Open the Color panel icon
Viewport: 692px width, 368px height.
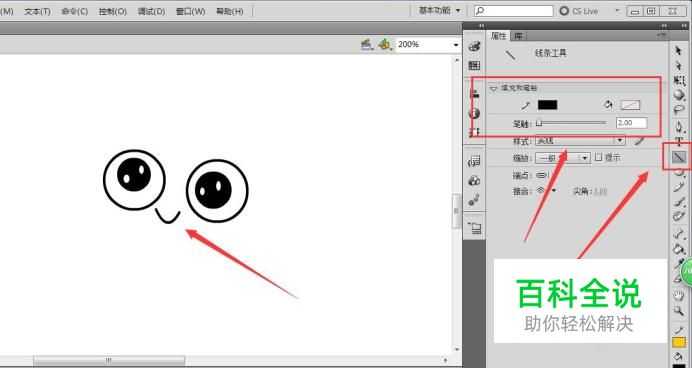tap(474, 46)
